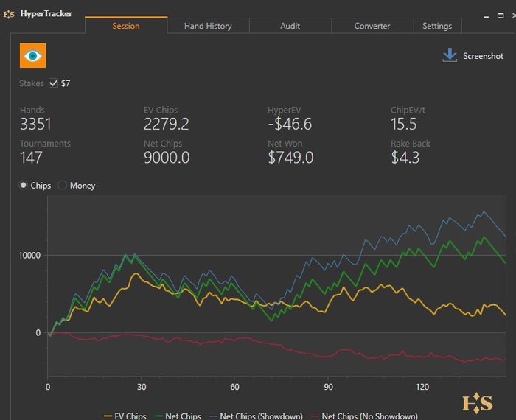Viewport: 516px width, 420px height.
Task: Toggle Net Chips (Showdown) legend entry
Action: 257,416
